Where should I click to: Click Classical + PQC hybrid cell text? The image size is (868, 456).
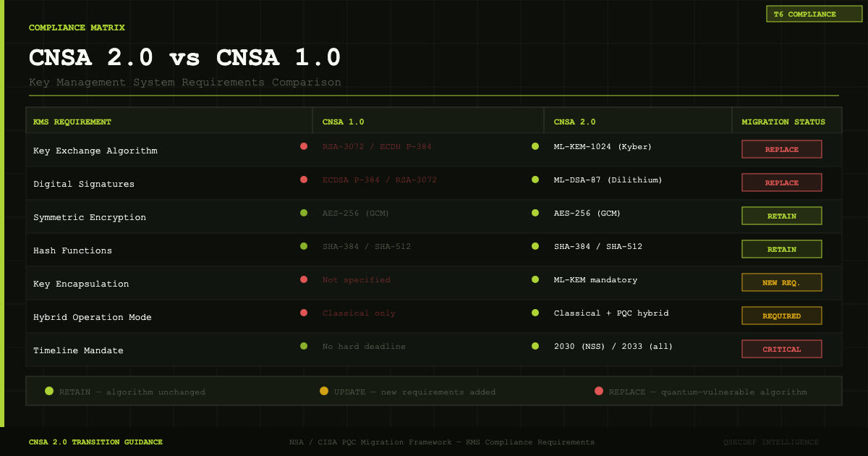(x=611, y=313)
